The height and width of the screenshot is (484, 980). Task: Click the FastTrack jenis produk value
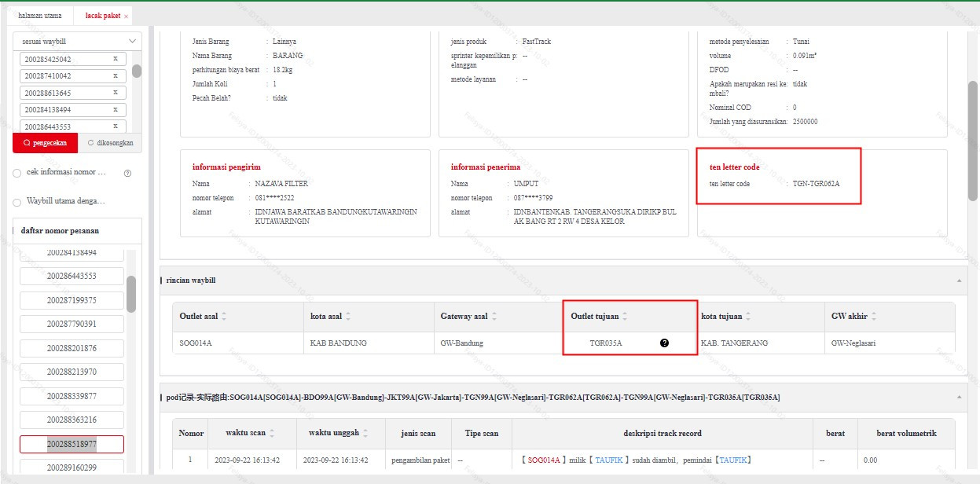click(x=537, y=41)
